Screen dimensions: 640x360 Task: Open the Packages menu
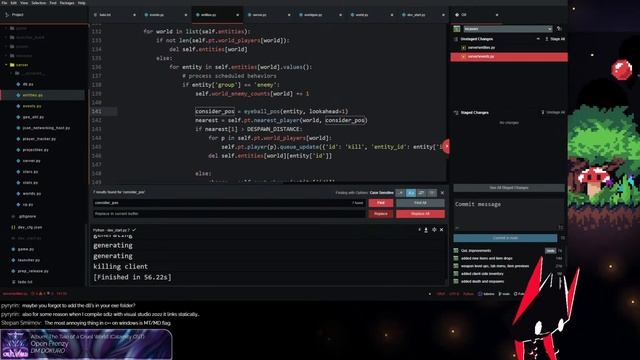point(67,3)
